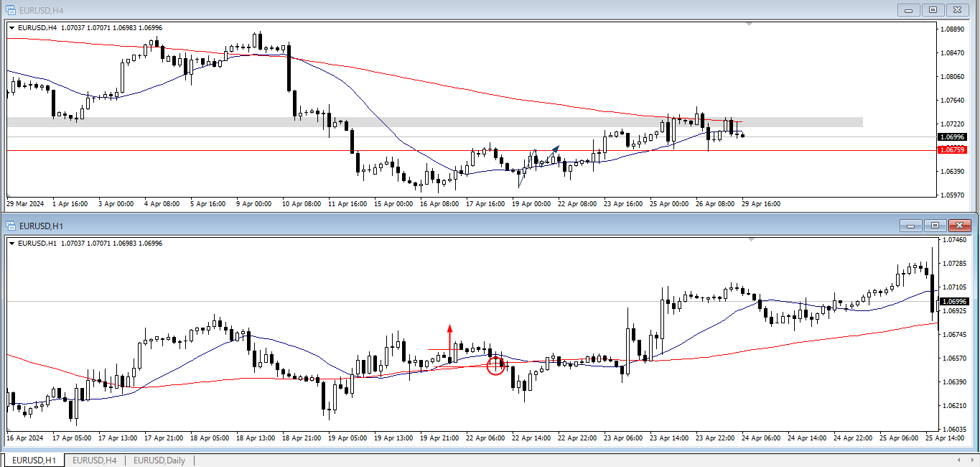Screen dimensions: 980x467
Task: Minimize the EURUSD,H1 chart window
Action: 911,226
